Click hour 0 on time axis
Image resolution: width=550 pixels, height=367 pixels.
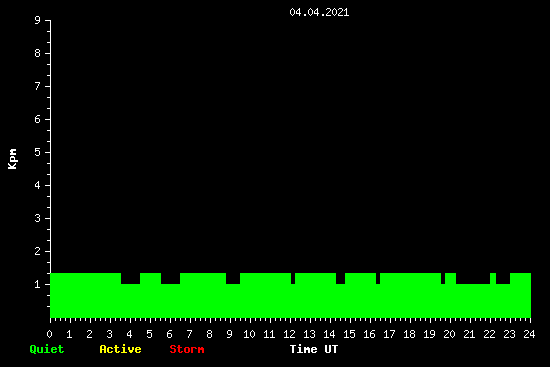pos(49,334)
